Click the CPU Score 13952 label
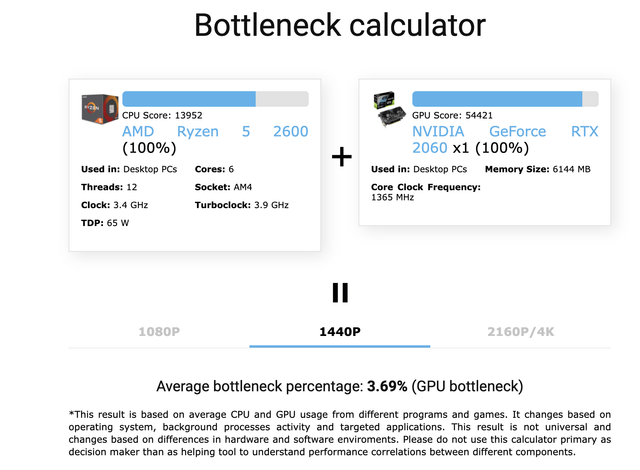The image size is (640, 470). 161,116
